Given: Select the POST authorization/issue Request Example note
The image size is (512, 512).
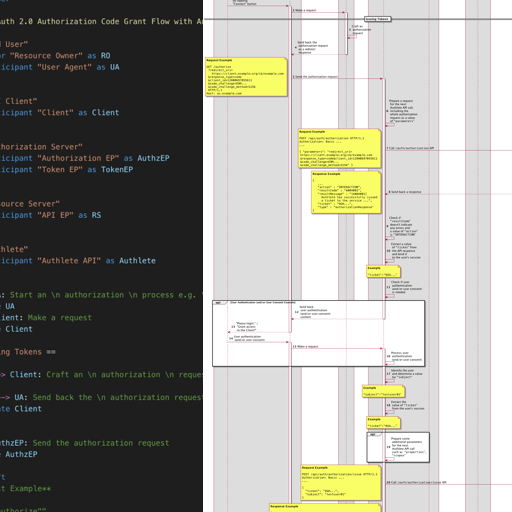Looking at the screenshot, I should point(341,482).
